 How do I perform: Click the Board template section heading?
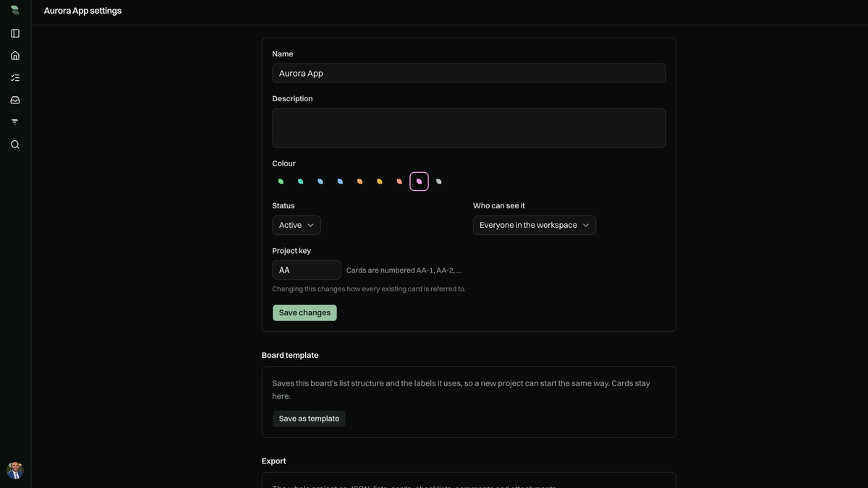(290, 356)
